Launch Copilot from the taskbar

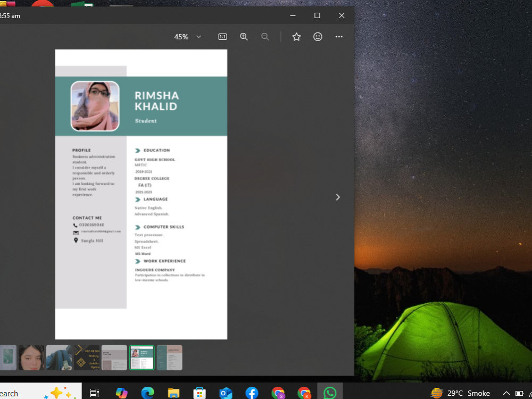click(x=121, y=393)
